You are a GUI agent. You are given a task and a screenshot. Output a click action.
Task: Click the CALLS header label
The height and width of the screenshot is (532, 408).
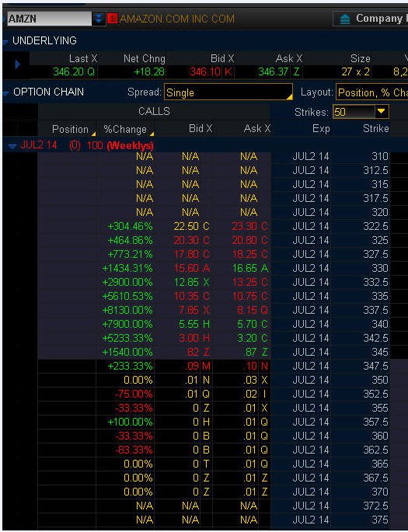click(154, 112)
